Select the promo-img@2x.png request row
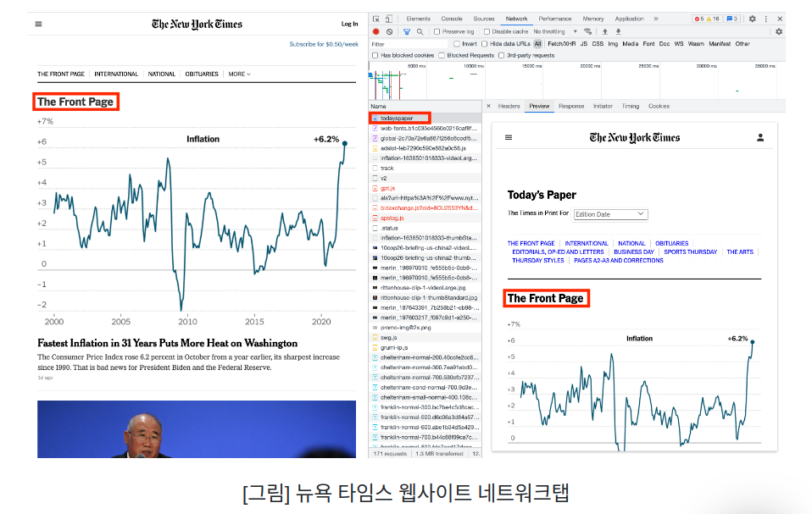 tap(425, 328)
